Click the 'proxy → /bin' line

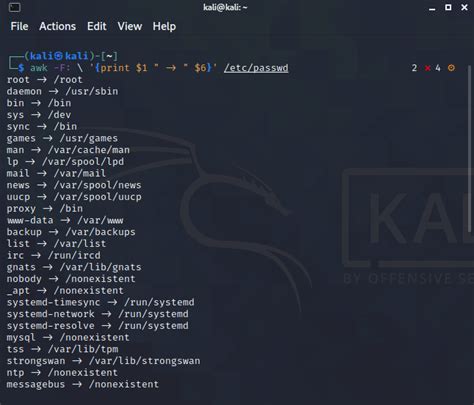pos(45,209)
